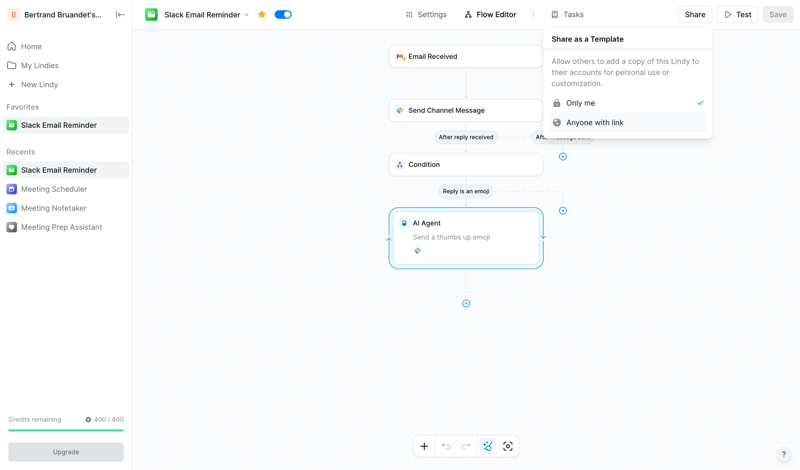Select the Condition node
The image size is (800, 470).
pos(466,164)
